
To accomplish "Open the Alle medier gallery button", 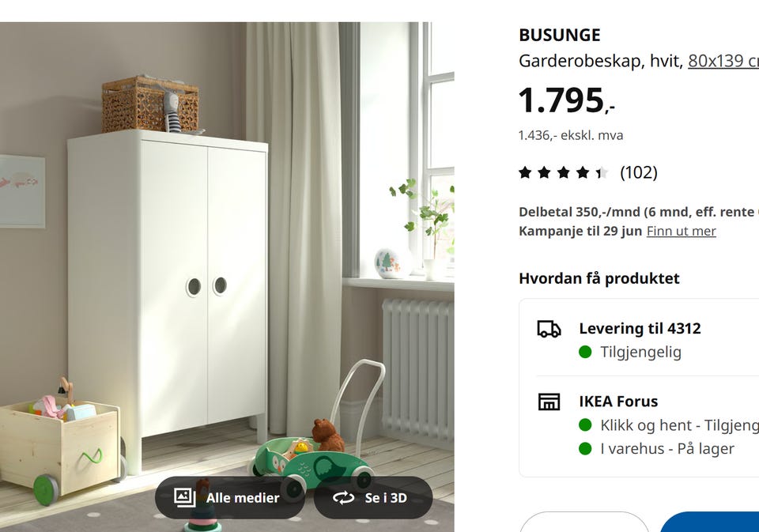I will (230, 497).
